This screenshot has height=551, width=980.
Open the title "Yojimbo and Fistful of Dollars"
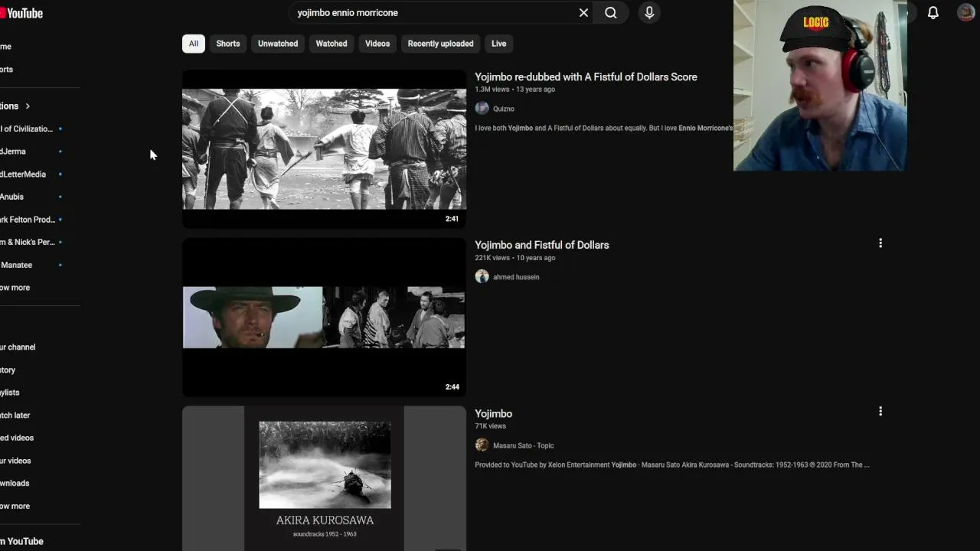[x=542, y=245]
